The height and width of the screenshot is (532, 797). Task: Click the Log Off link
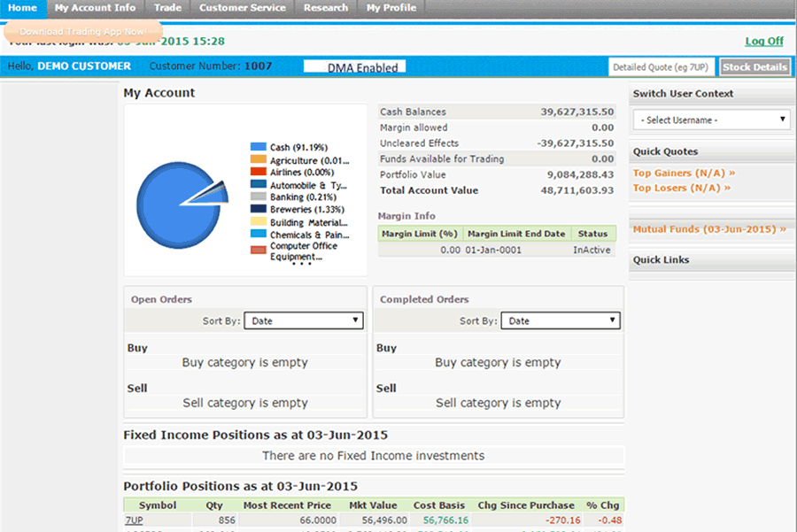click(x=763, y=41)
